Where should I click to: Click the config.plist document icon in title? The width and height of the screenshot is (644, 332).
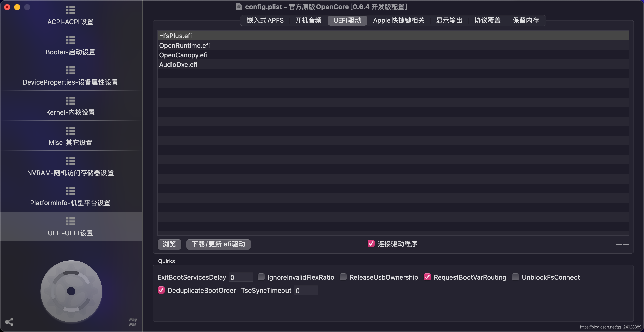tap(239, 7)
